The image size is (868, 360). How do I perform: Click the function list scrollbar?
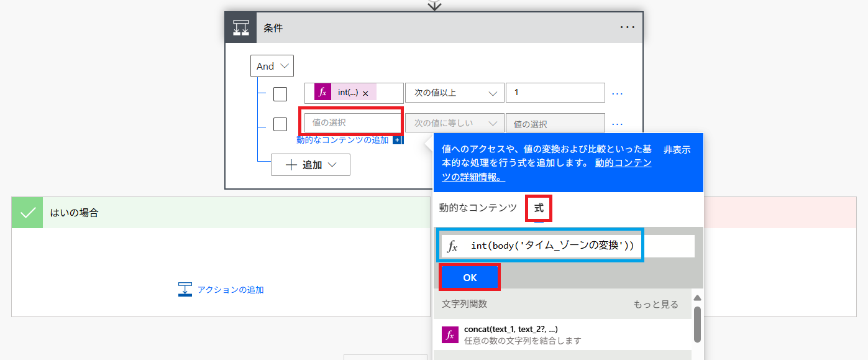[x=697, y=323]
